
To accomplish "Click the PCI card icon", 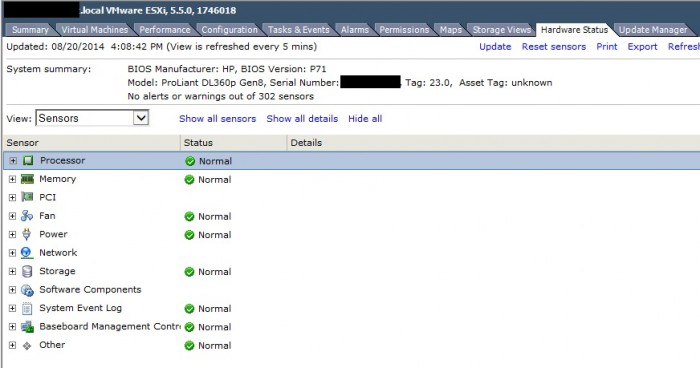I will click(x=27, y=197).
